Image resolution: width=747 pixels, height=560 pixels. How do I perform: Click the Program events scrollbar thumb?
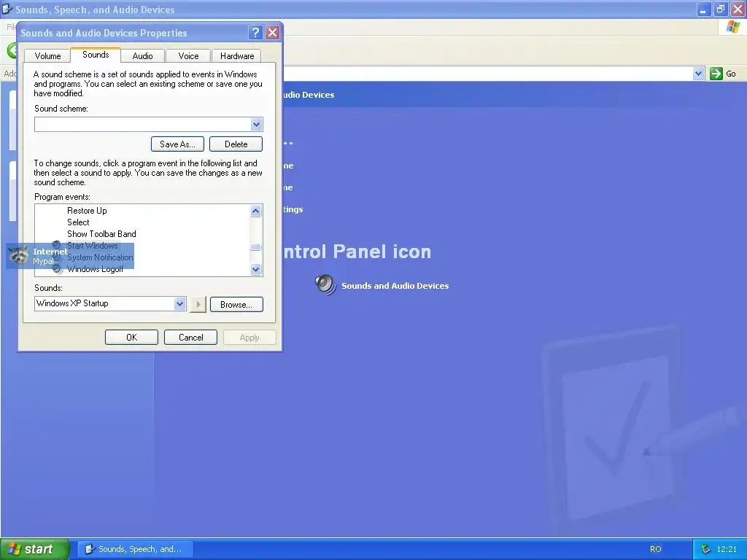click(x=256, y=247)
